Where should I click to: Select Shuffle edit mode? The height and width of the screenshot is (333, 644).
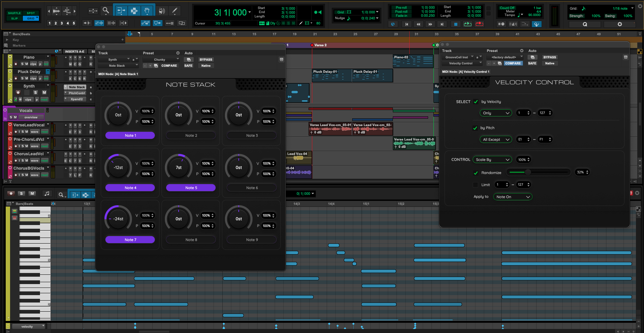coord(14,13)
